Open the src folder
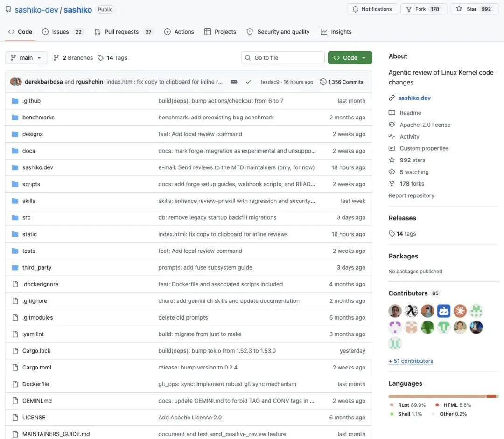This screenshot has width=504, height=439. [26, 217]
